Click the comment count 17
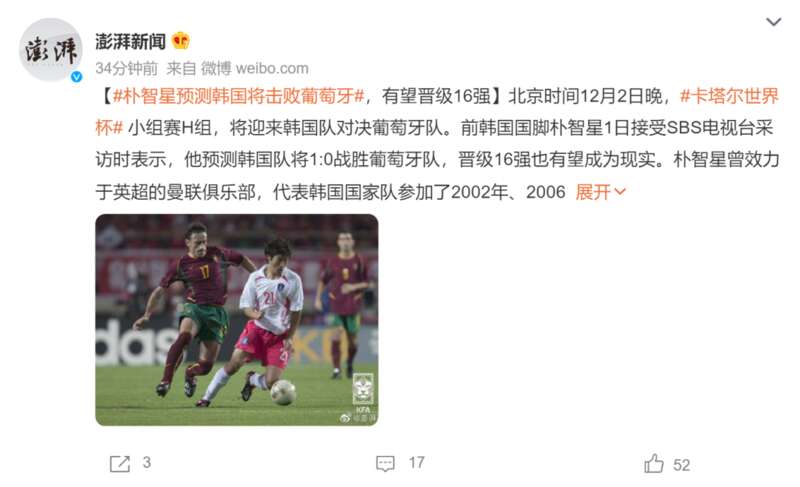Image resolution: width=800 pixels, height=487 pixels. tap(416, 463)
